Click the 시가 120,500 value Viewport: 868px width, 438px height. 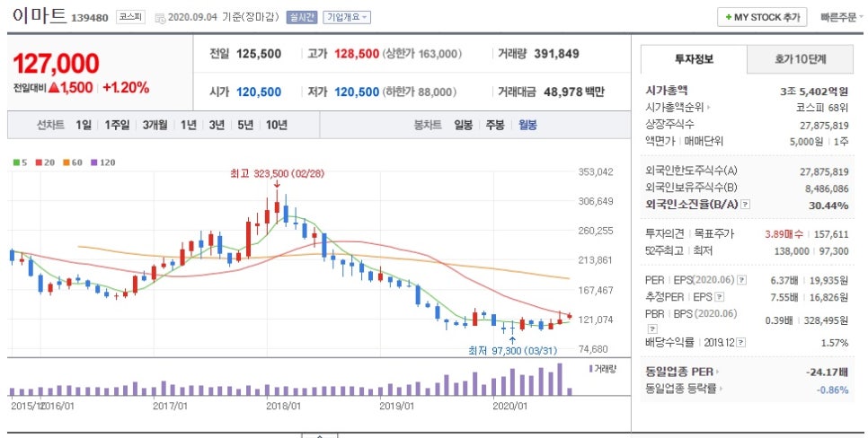pos(259,92)
